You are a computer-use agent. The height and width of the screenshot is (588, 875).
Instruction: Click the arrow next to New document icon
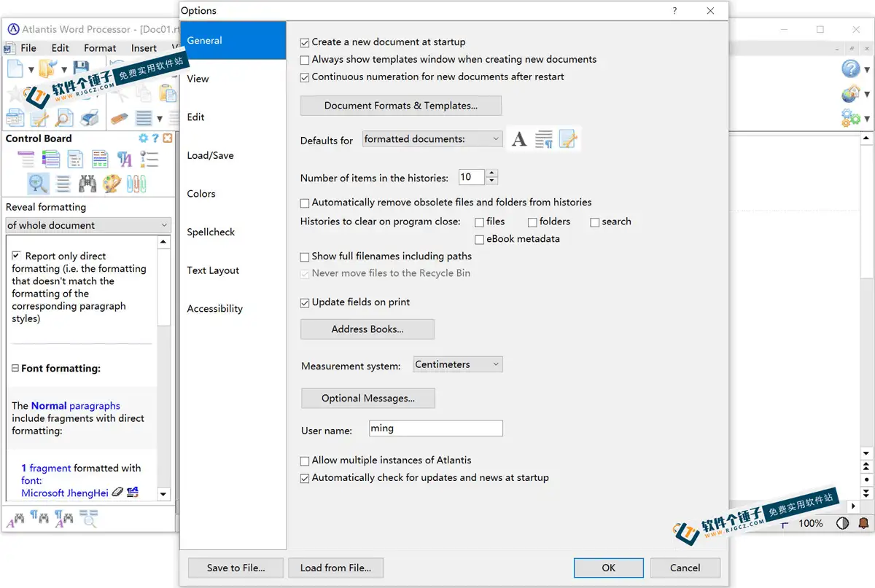click(31, 71)
